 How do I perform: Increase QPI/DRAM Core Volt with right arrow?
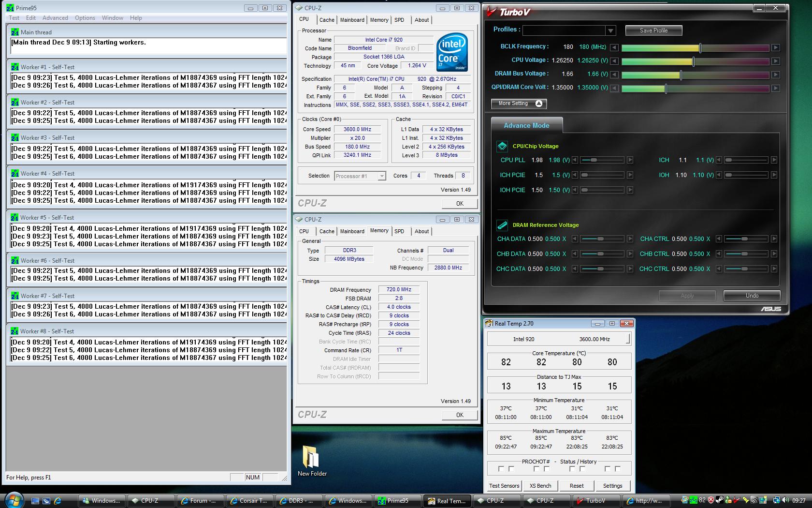(x=775, y=88)
